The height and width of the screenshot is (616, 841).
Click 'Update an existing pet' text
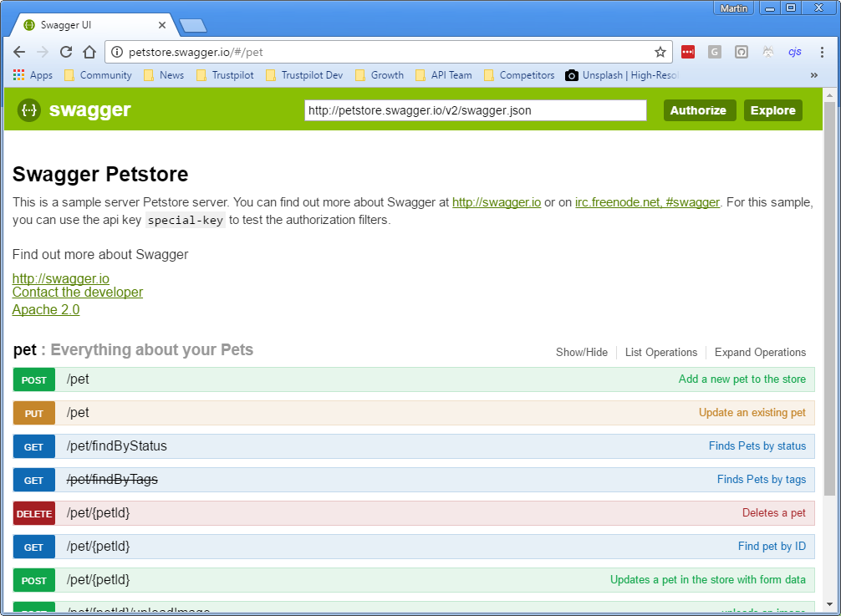pyautogui.click(x=752, y=412)
